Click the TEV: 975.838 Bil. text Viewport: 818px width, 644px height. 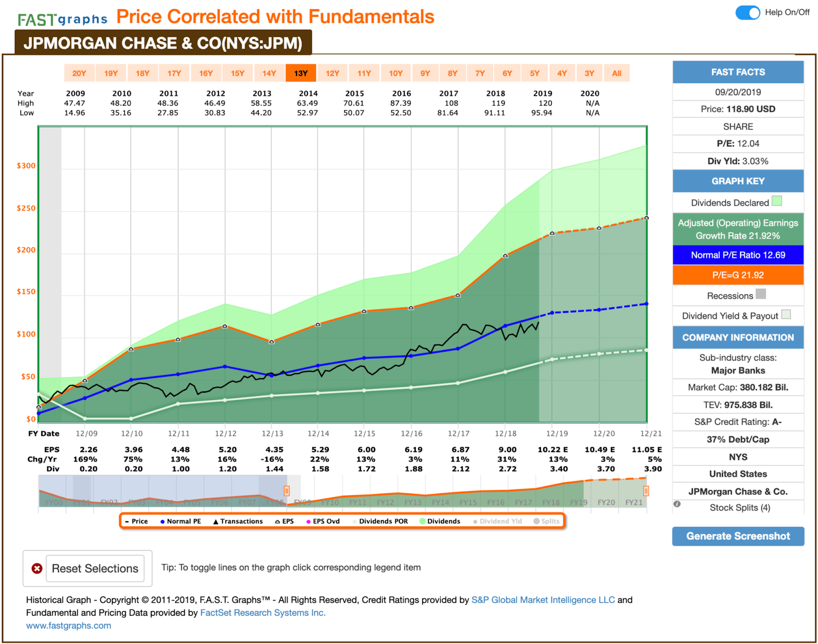point(738,405)
